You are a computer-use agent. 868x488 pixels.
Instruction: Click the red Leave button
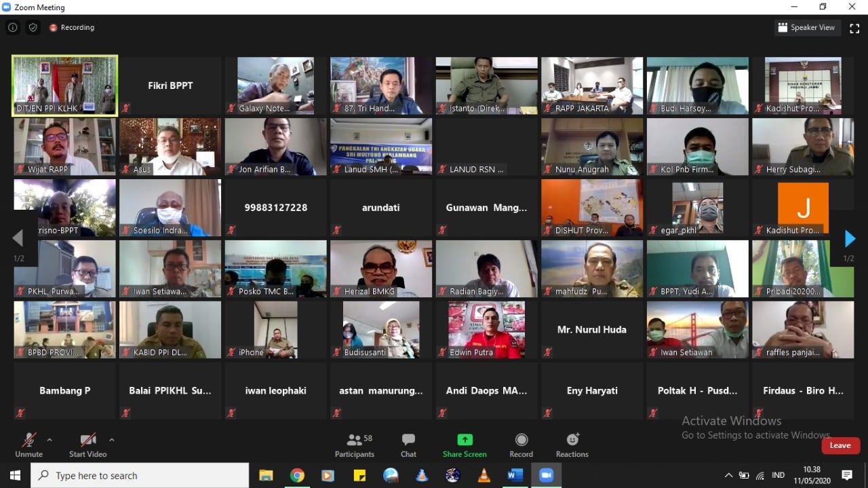[840, 445]
